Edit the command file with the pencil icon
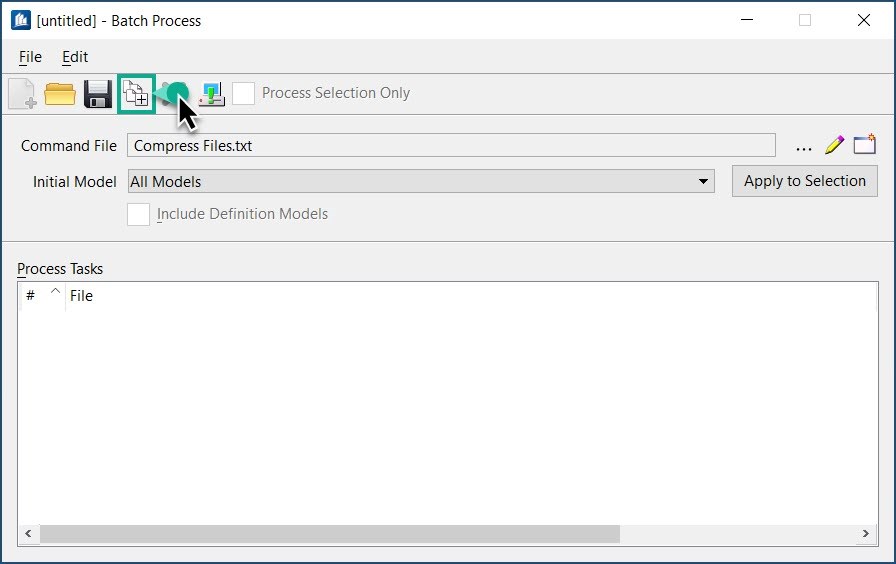 pyautogui.click(x=834, y=146)
